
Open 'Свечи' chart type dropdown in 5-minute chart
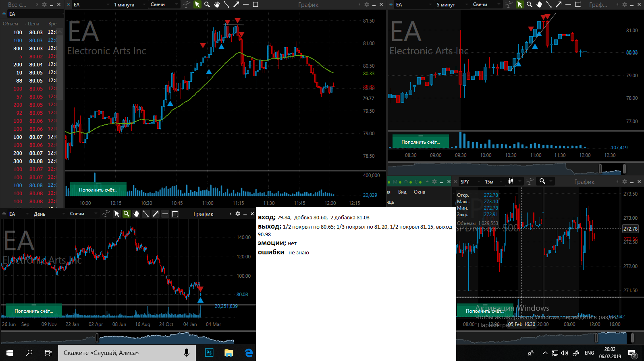tap(486, 4)
